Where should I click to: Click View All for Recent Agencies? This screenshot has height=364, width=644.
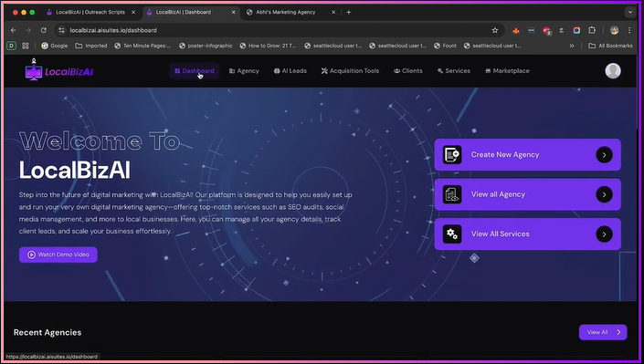pyautogui.click(x=603, y=332)
